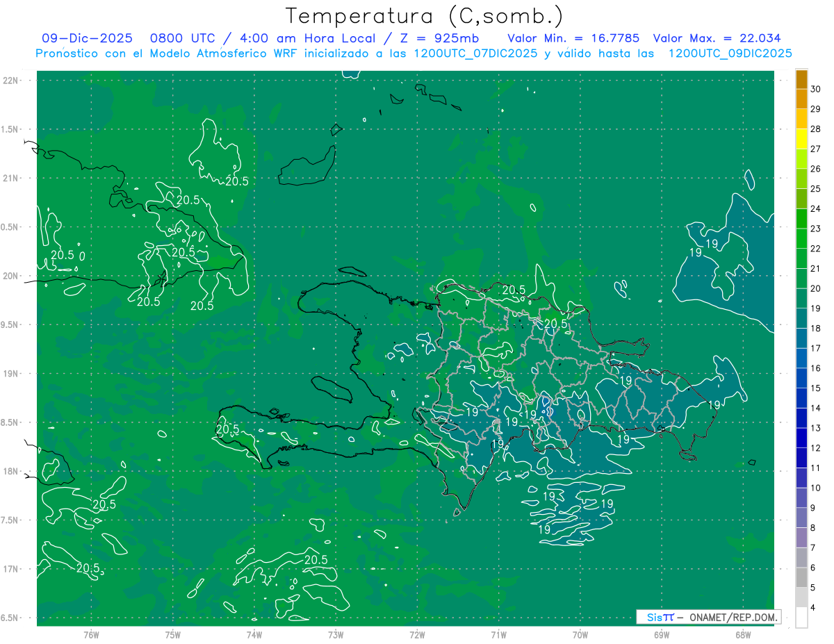Image resolution: width=834 pixels, height=644 pixels.
Task: Click latitude axis label "19N"
Action: (12, 374)
